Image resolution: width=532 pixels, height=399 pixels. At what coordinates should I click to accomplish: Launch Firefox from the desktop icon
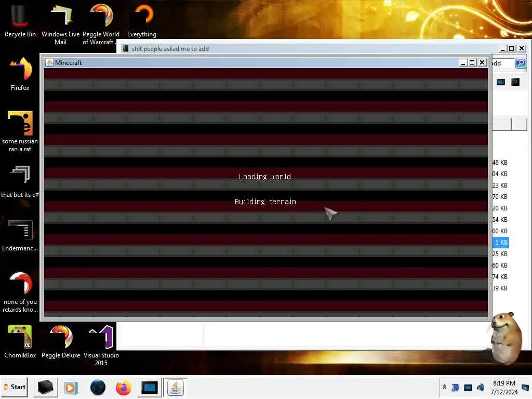[x=20, y=74]
